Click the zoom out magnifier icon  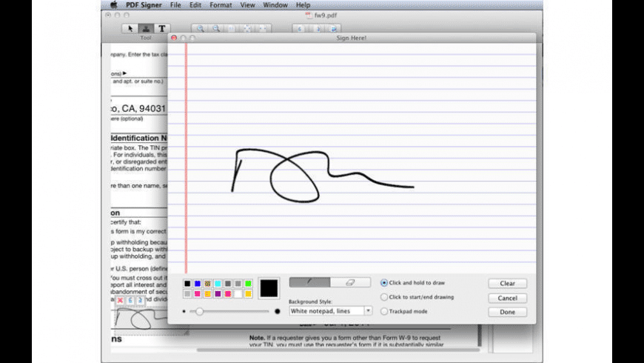click(215, 29)
